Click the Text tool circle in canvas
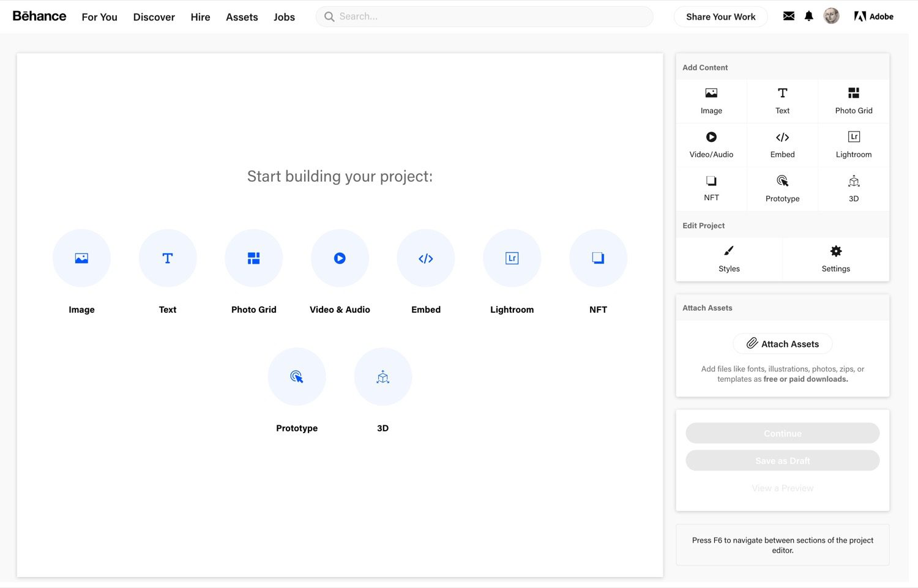 168,258
